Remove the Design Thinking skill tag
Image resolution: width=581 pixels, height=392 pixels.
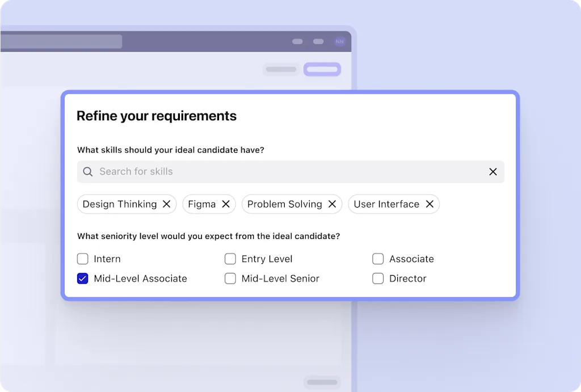166,204
